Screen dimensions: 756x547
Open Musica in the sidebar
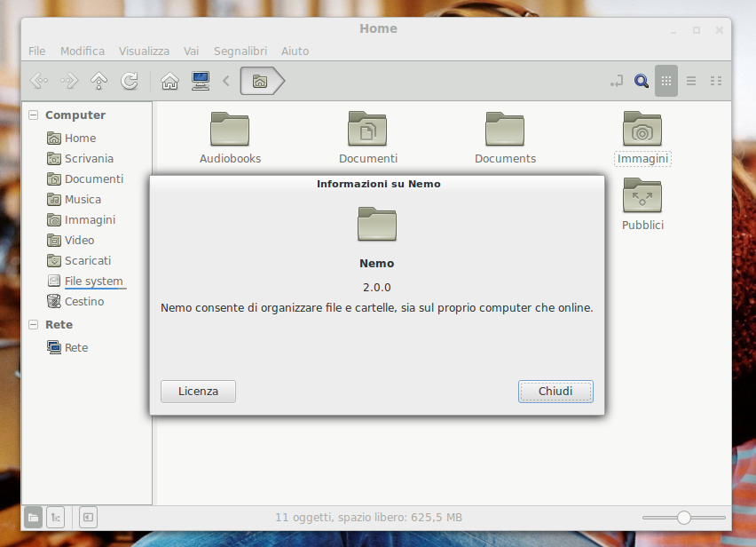click(x=74, y=199)
